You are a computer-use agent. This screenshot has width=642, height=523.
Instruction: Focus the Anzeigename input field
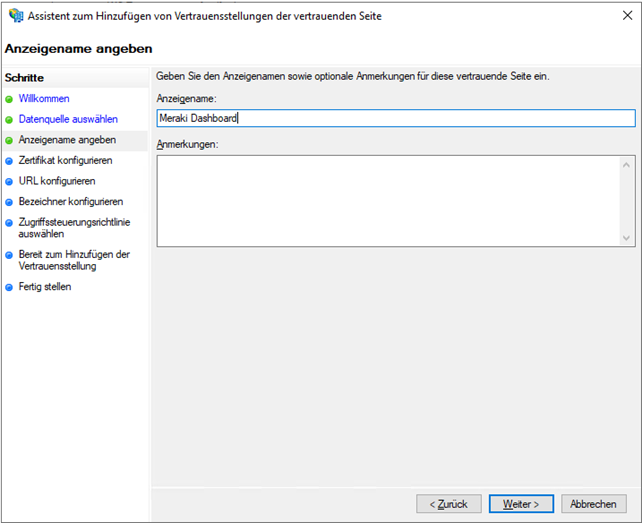396,118
